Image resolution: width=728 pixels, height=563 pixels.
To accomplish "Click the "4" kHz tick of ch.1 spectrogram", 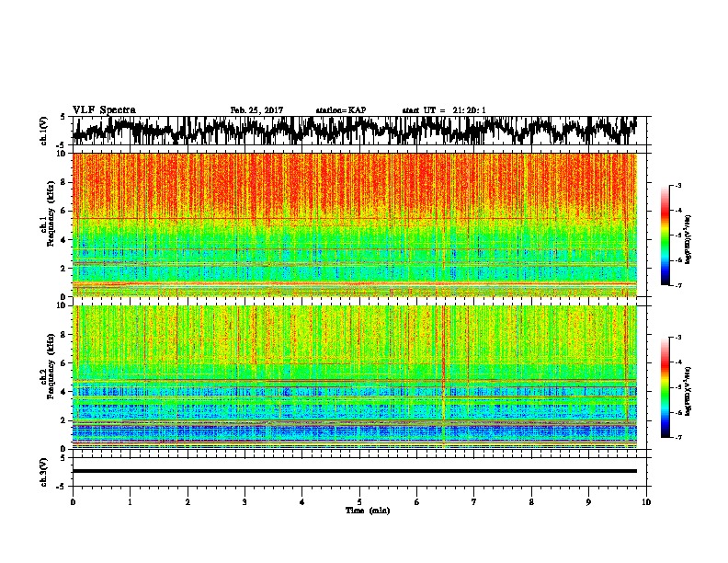I will (64, 240).
